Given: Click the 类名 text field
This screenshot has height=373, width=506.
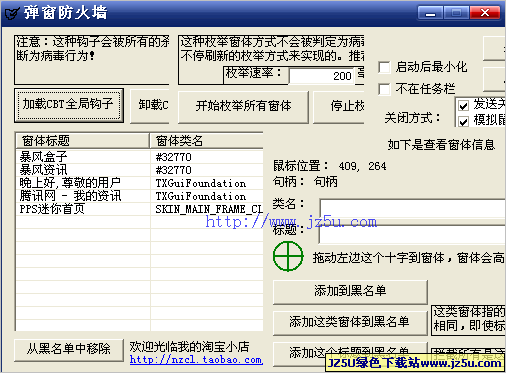Looking at the screenshot, I should (413, 209).
